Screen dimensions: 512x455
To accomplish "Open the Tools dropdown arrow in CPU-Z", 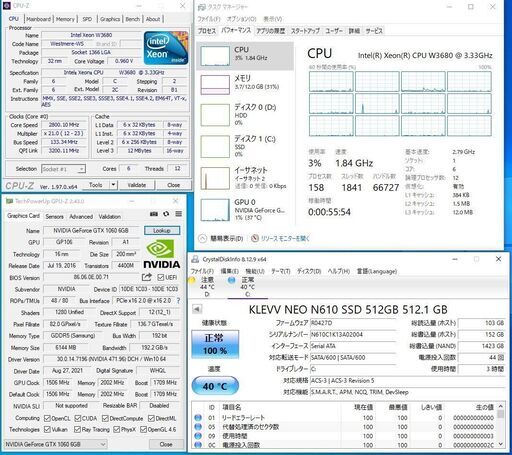I will 113,185.
